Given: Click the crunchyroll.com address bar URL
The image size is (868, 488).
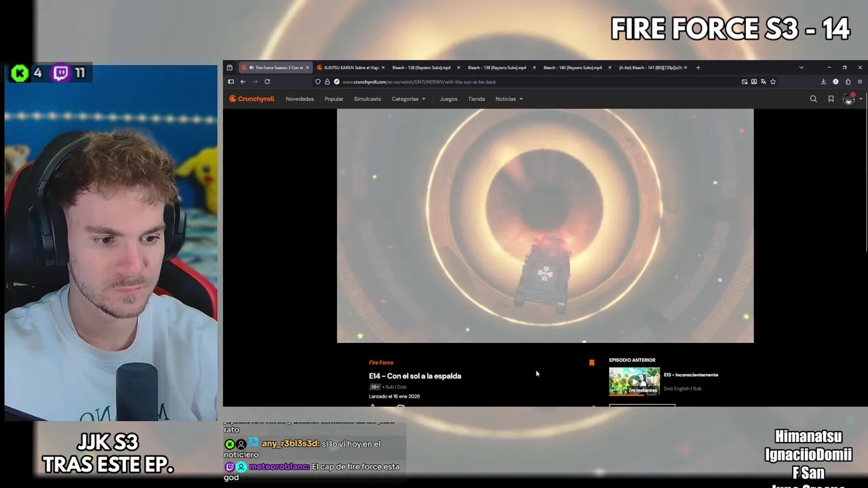Looking at the screenshot, I should tap(419, 82).
